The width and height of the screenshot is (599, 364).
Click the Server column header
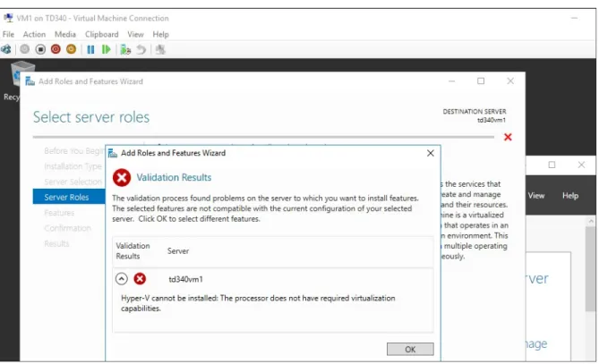[178, 251]
